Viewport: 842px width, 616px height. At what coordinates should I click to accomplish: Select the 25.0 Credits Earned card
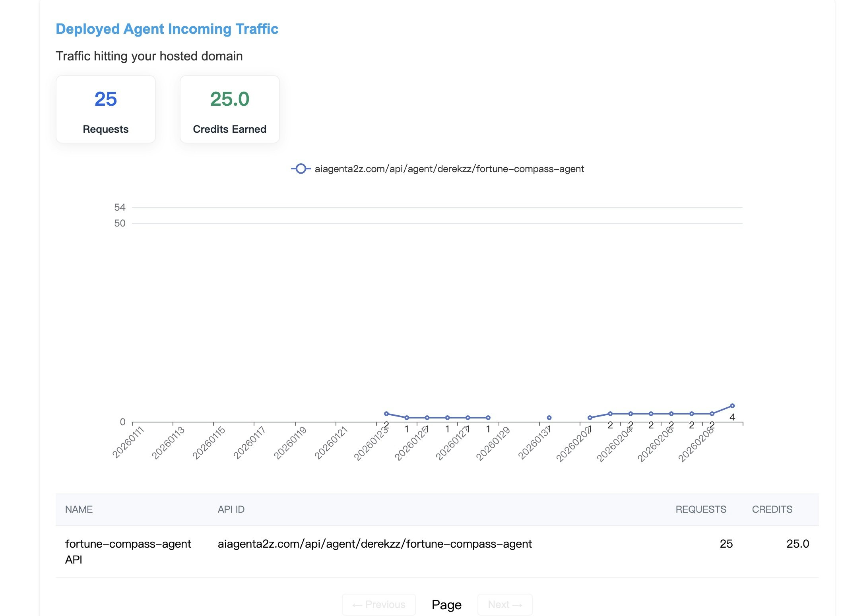tap(229, 109)
